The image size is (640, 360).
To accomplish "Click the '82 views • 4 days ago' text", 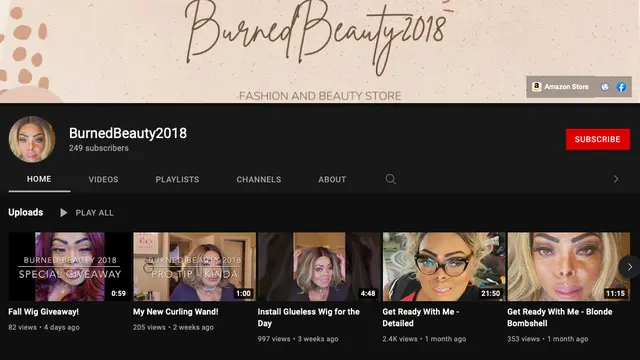I will (x=44, y=327).
